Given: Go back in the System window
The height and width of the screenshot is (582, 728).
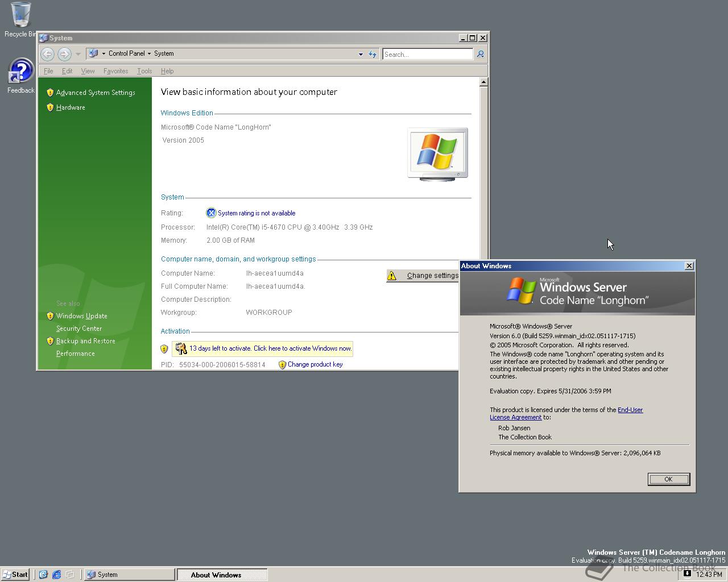Looking at the screenshot, I should [47, 54].
